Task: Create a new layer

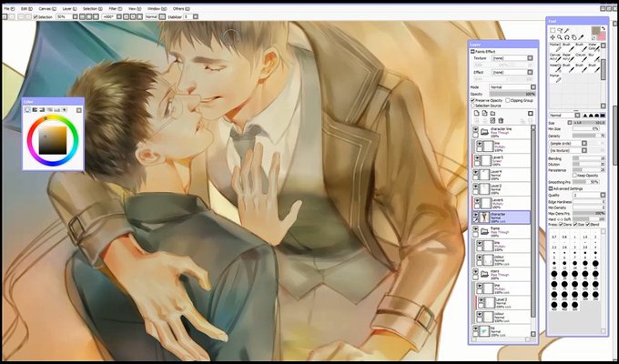Action: tap(476, 113)
